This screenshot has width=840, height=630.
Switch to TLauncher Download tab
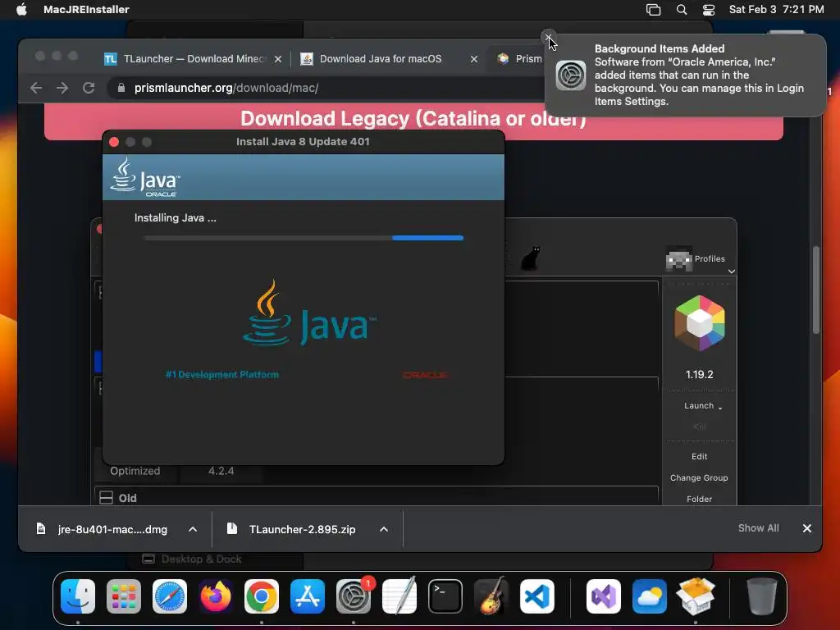pyautogui.click(x=194, y=59)
